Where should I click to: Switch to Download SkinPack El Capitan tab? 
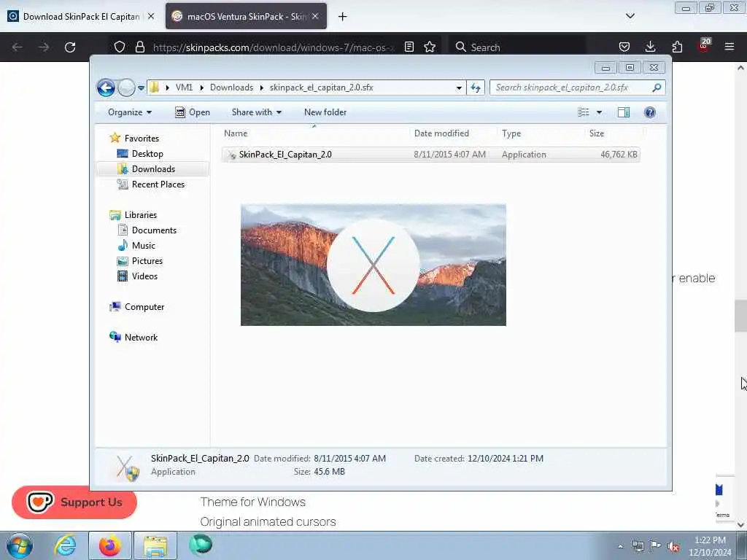[82, 17]
